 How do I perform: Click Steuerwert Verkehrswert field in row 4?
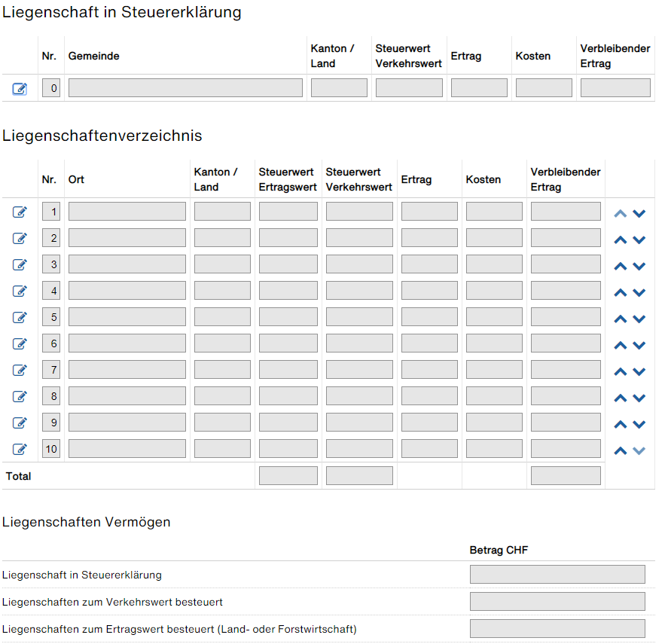pyautogui.click(x=359, y=291)
